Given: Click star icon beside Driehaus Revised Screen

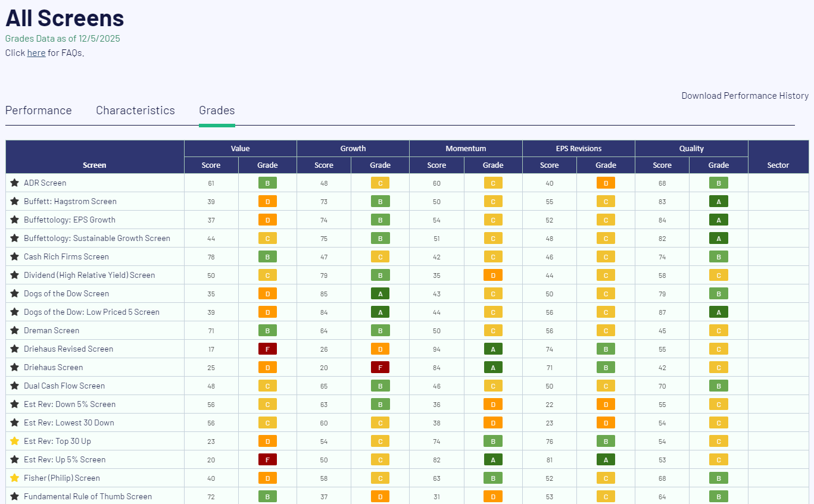Looking at the screenshot, I should point(15,349).
